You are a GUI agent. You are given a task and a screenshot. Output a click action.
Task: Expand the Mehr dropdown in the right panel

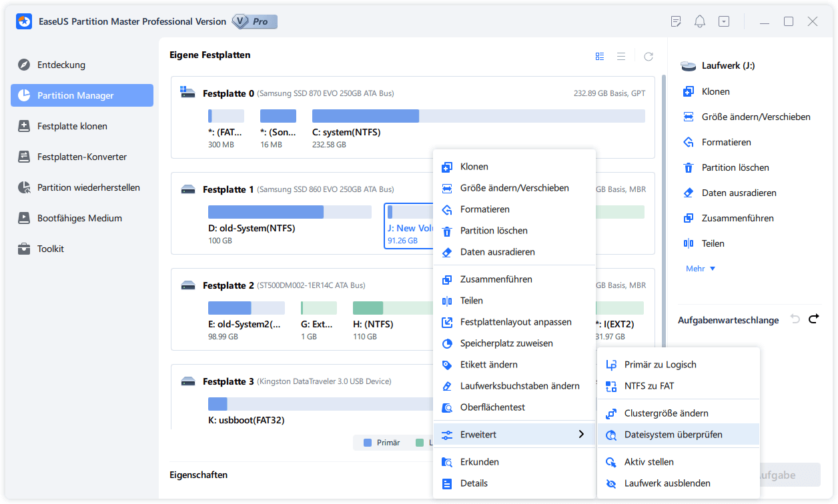click(701, 269)
